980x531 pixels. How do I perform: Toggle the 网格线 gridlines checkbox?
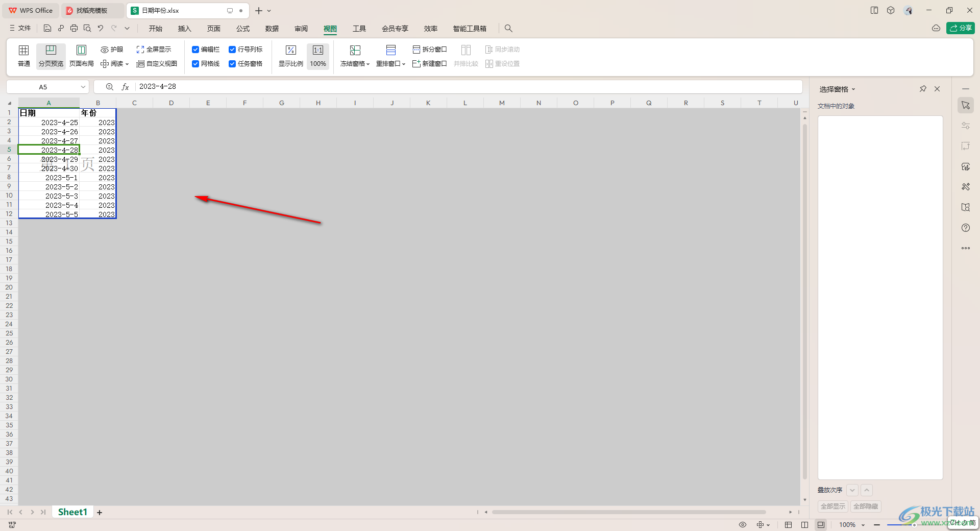[x=195, y=64]
